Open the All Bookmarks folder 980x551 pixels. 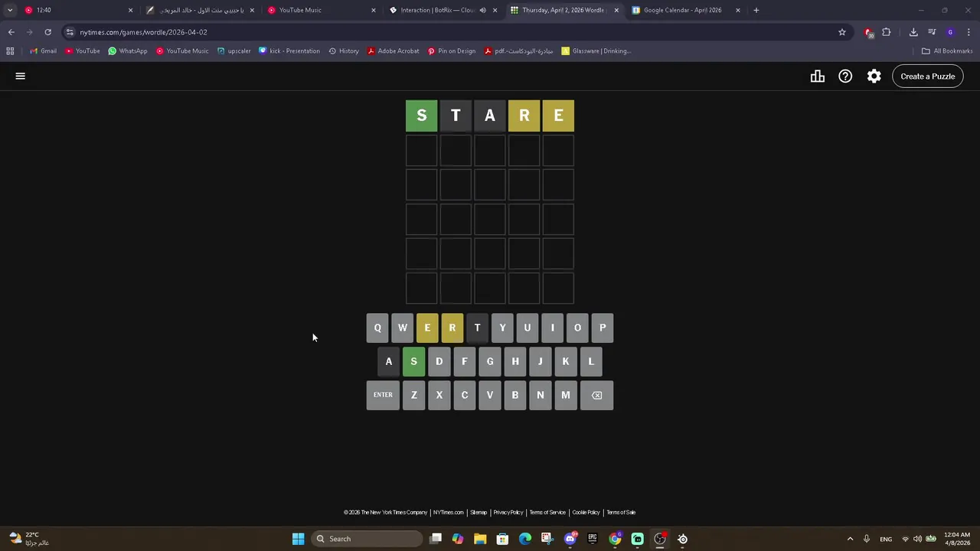tap(947, 51)
